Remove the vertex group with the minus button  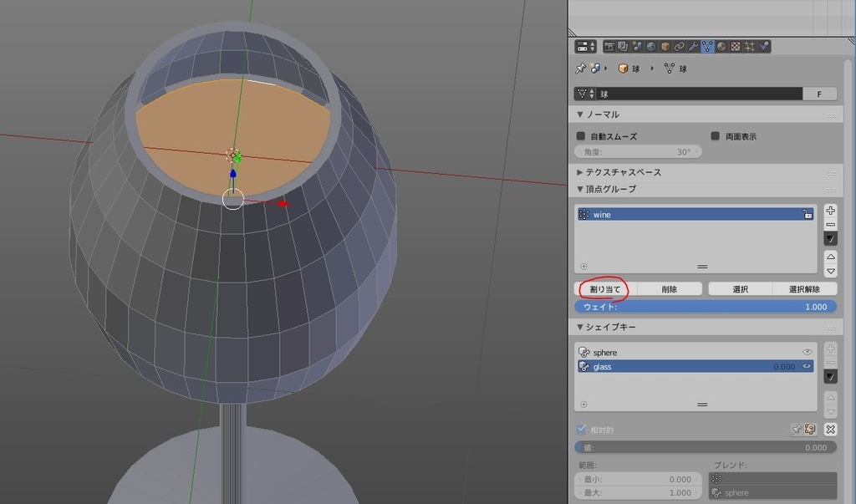pyautogui.click(x=830, y=225)
